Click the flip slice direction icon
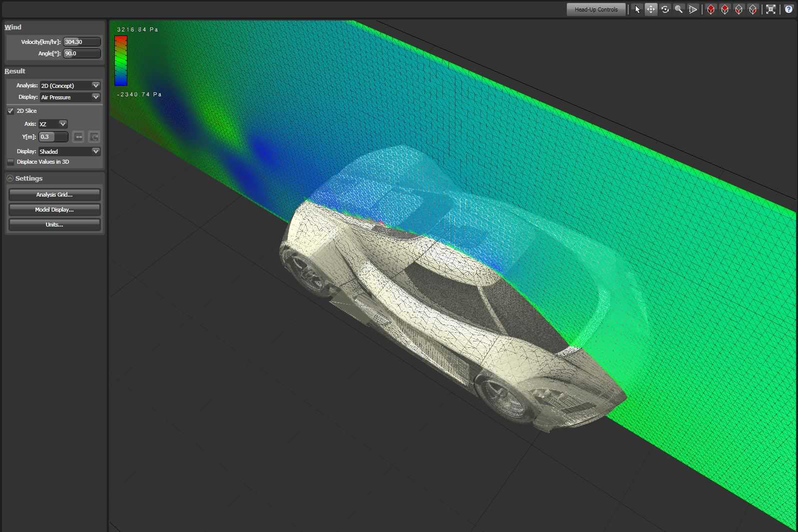 78,137
